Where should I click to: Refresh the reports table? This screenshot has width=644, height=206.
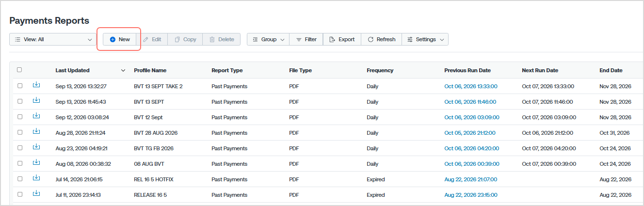(381, 39)
